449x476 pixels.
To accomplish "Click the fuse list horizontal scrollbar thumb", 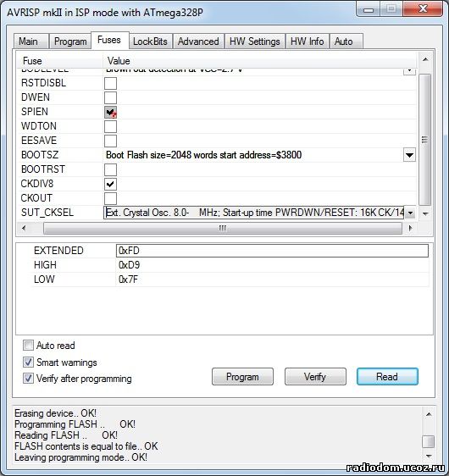I will [x=223, y=229].
